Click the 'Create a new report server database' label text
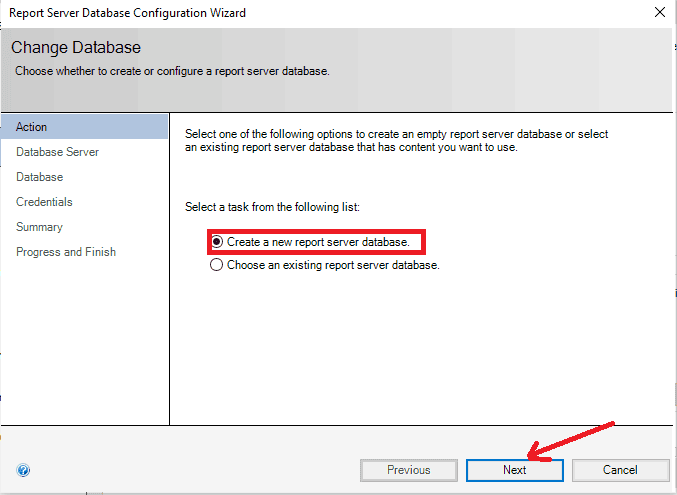The height and width of the screenshot is (495, 677). click(318, 242)
